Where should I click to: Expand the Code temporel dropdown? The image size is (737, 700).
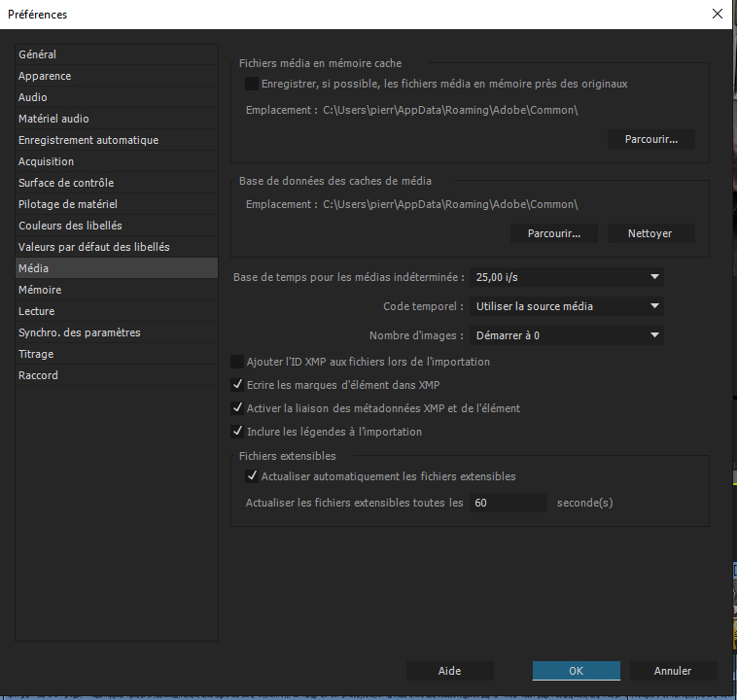coord(566,306)
